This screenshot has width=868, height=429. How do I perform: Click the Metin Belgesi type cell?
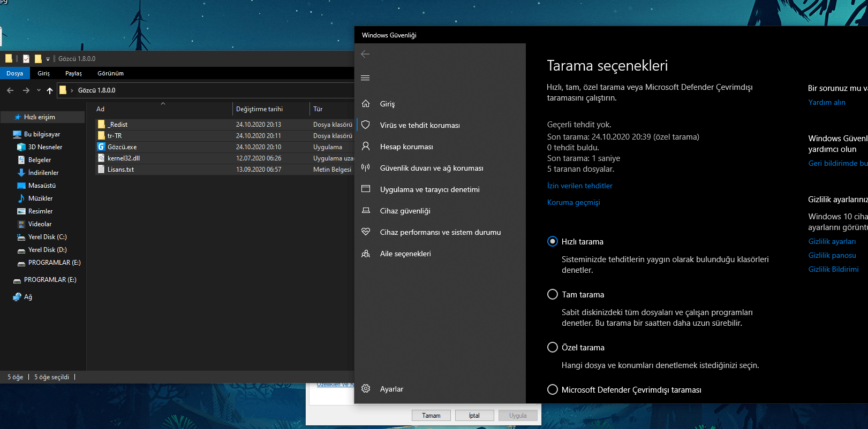click(332, 170)
